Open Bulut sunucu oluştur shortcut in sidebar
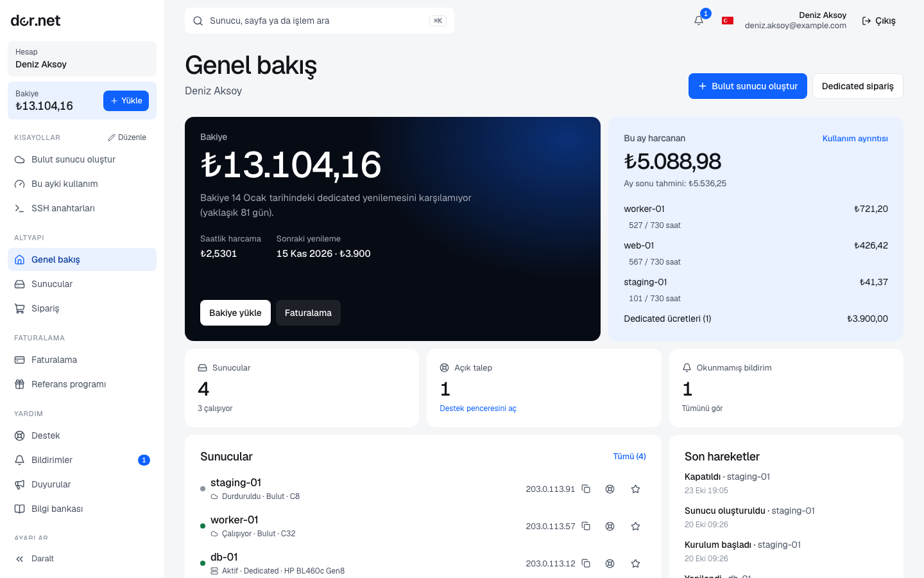Screen dimensions: 924x578 (82, 159)
